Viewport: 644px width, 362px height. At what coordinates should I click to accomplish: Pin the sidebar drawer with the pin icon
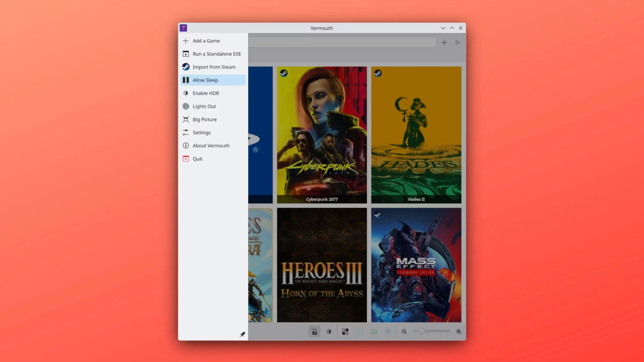coord(242,334)
